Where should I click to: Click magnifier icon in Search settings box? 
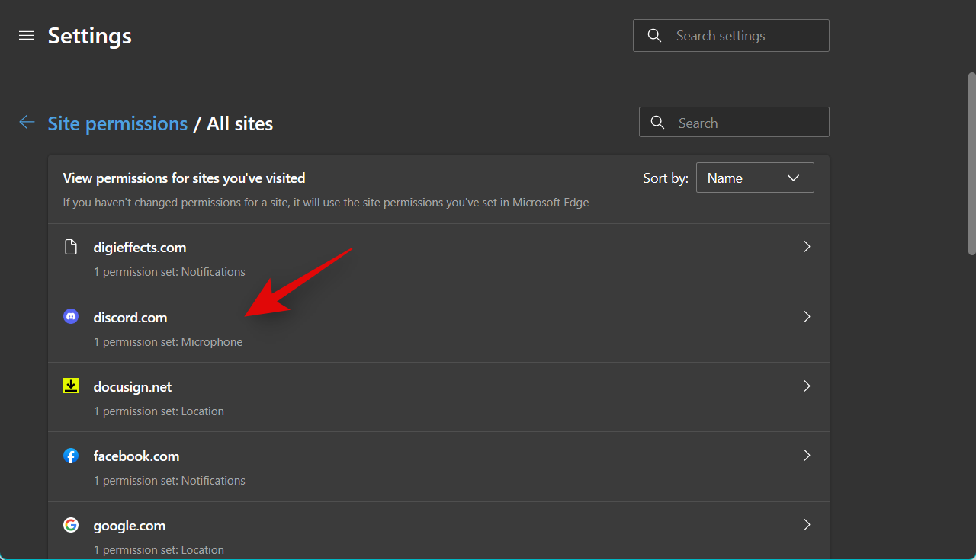(x=654, y=36)
